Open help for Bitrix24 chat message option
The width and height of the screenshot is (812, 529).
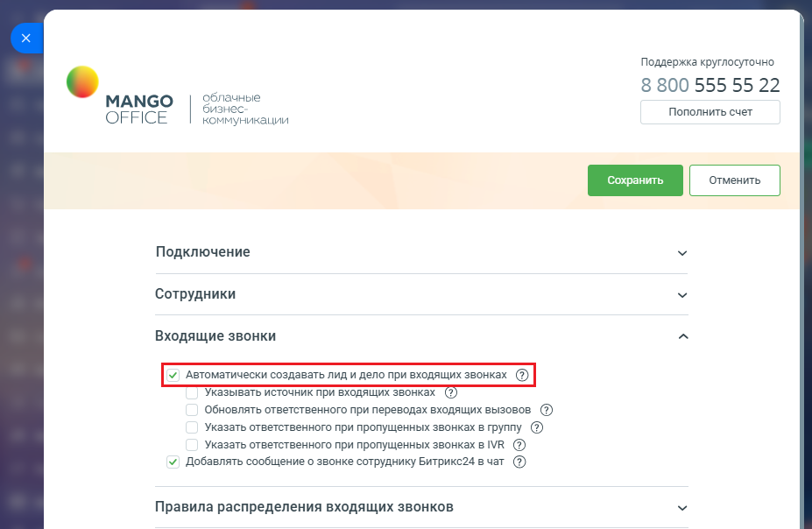[519, 462]
